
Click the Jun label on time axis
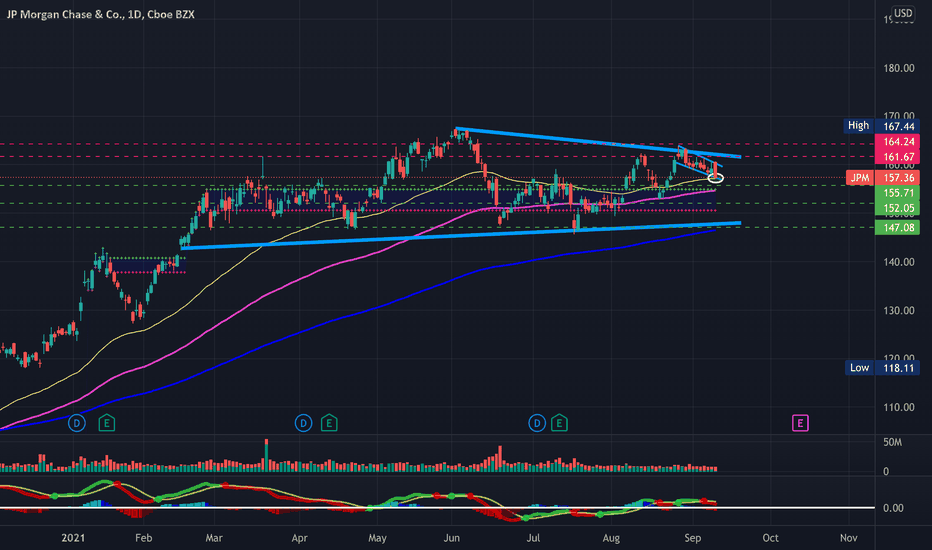coord(452,538)
